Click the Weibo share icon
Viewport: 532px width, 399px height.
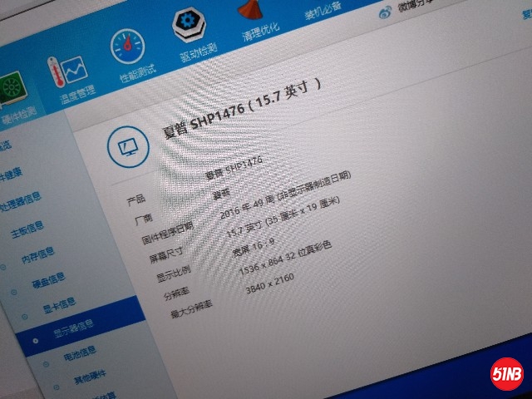[385, 13]
